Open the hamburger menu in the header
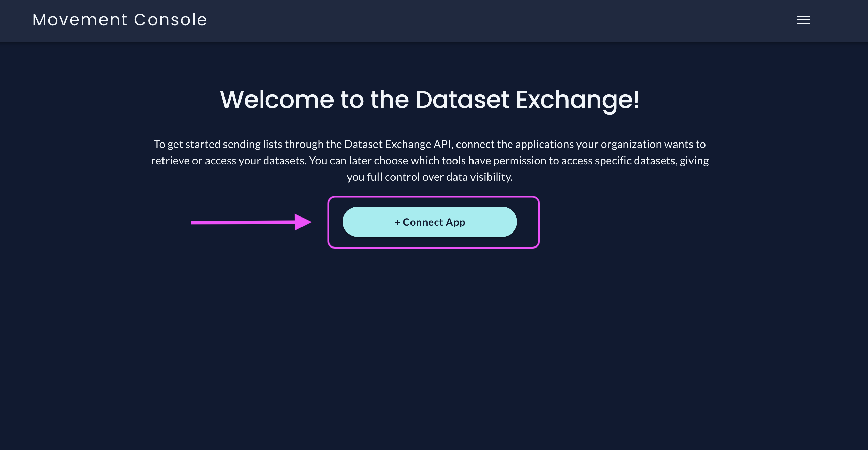868x450 pixels. (803, 20)
